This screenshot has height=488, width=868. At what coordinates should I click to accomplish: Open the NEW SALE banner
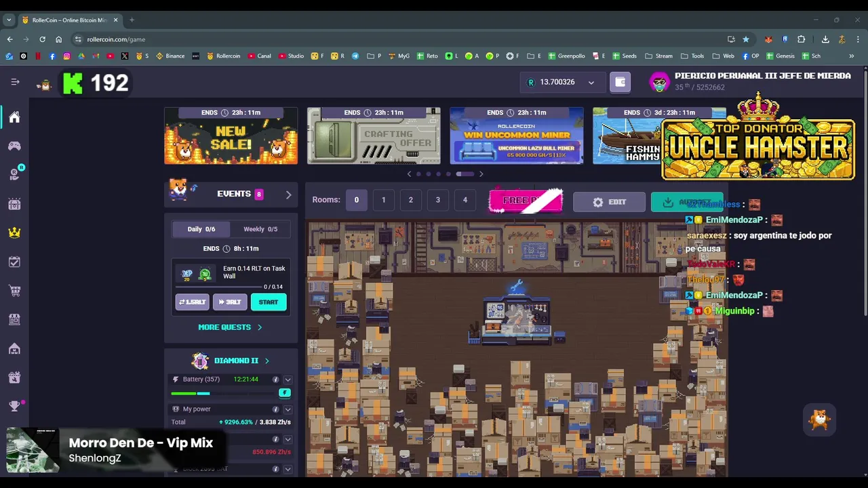pyautogui.click(x=231, y=136)
